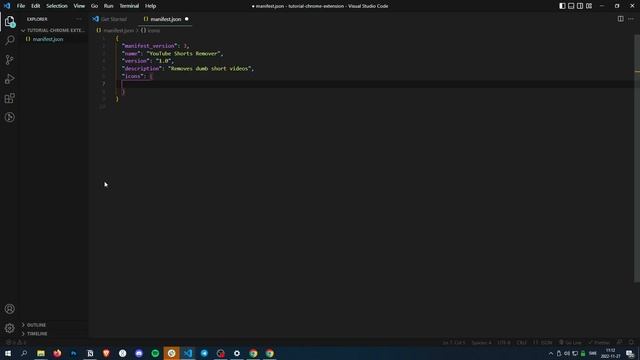Open the View menu
The width and height of the screenshot is (640, 360).
coord(79,6)
